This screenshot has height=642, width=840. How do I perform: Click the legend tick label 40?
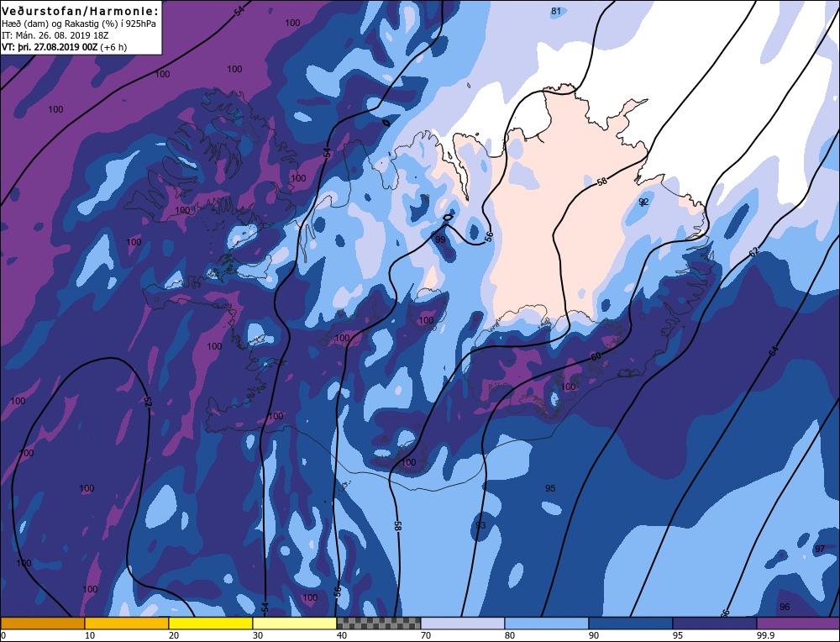point(342,635)
